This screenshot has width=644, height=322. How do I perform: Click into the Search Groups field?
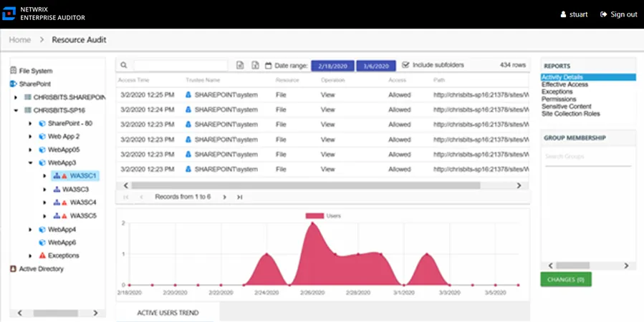587,157
